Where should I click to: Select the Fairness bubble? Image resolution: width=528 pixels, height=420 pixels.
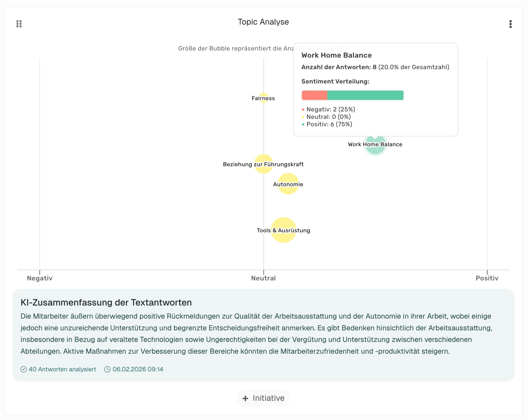tap(263, 98)
